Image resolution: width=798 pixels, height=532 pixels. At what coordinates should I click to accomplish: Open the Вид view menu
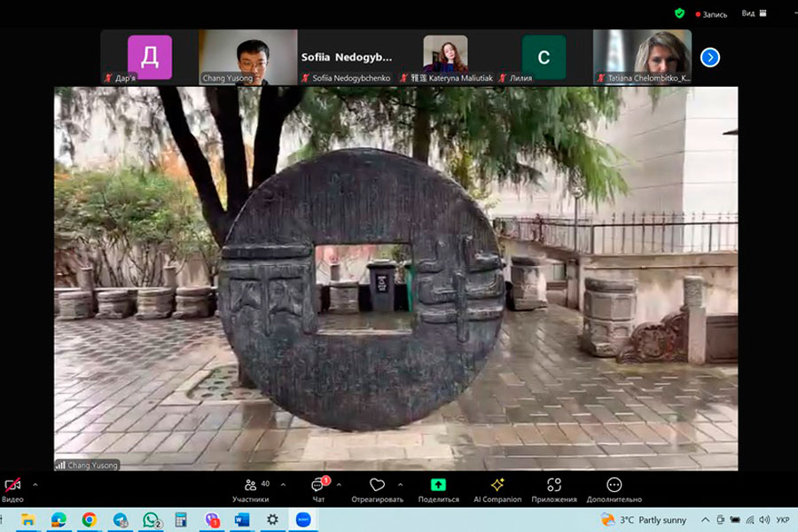pyautogui.click(x=749, y=13)
